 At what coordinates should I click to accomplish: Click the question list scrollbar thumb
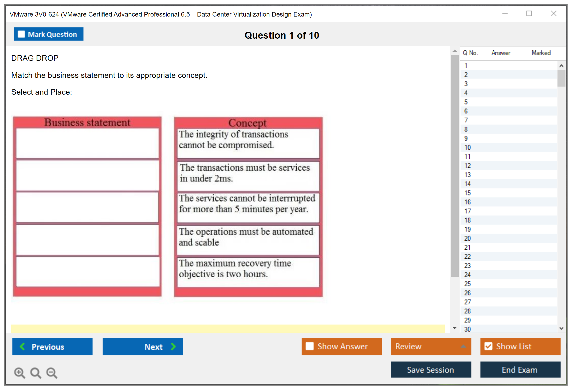561,78
